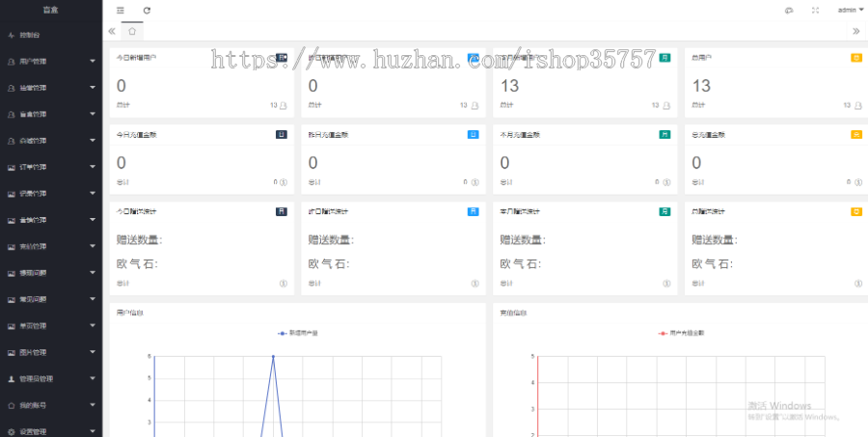Screen dimensions: 868x437
Task: Expand the 充值管理 arrow
Action: click(93, 246)
